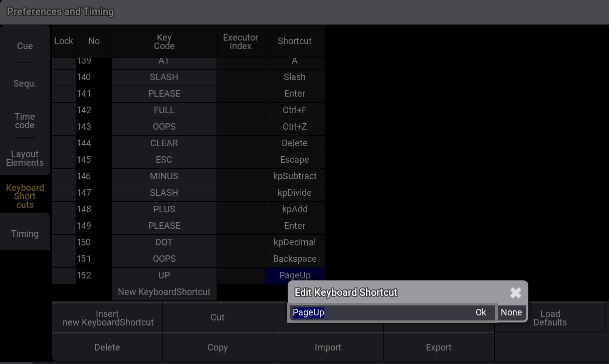Click the Key Code column header

pyautogui.click(x=164, y=42)
